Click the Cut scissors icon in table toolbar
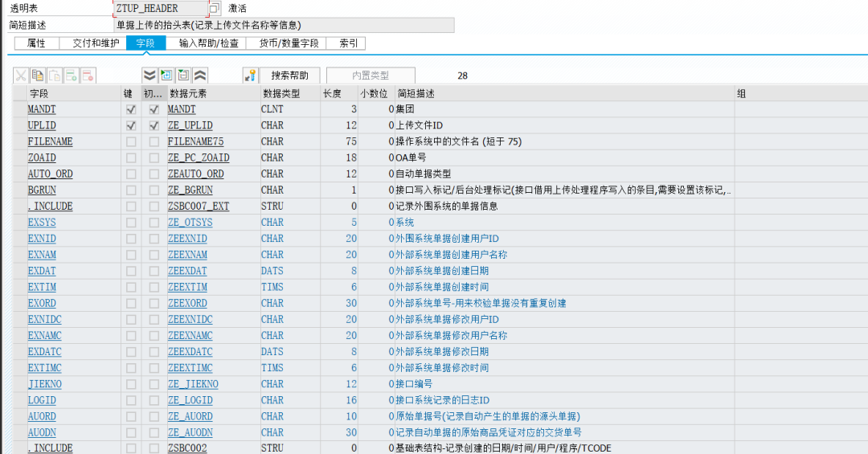This screenshot has height=454, width=868. point(21,76)
